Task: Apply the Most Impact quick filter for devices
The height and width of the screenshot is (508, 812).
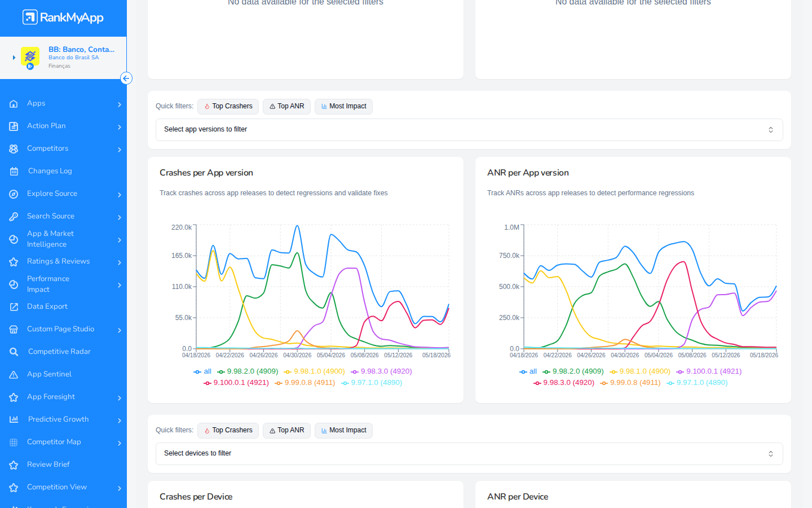Action: pos(343,431)
